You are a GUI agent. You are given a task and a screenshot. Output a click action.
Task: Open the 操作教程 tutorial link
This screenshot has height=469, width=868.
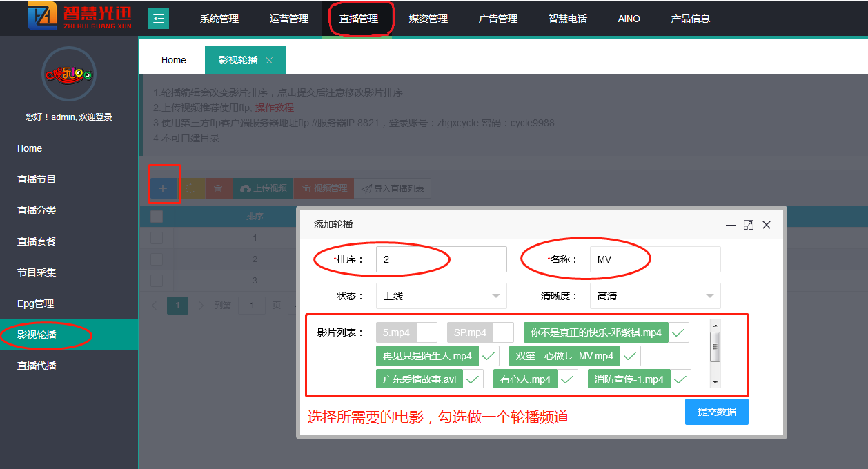(x=275, y=108)
